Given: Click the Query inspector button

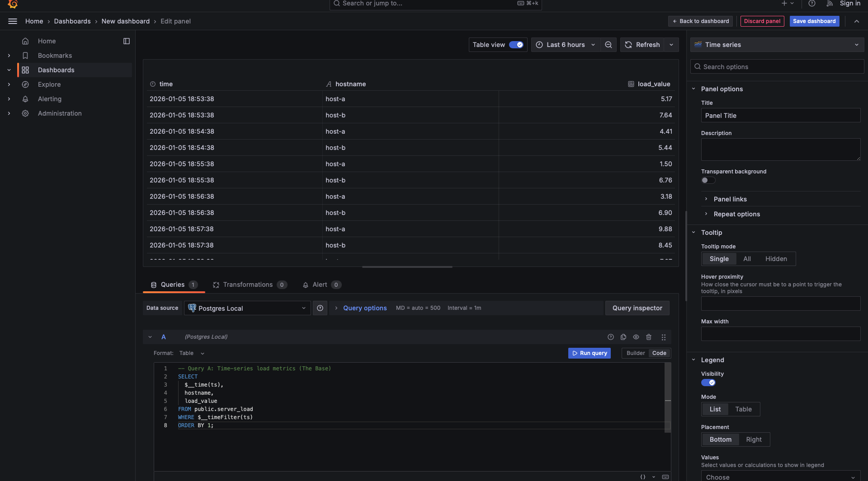Looking at the screenshot, I should pyautogui.click(x=637, y=308).
